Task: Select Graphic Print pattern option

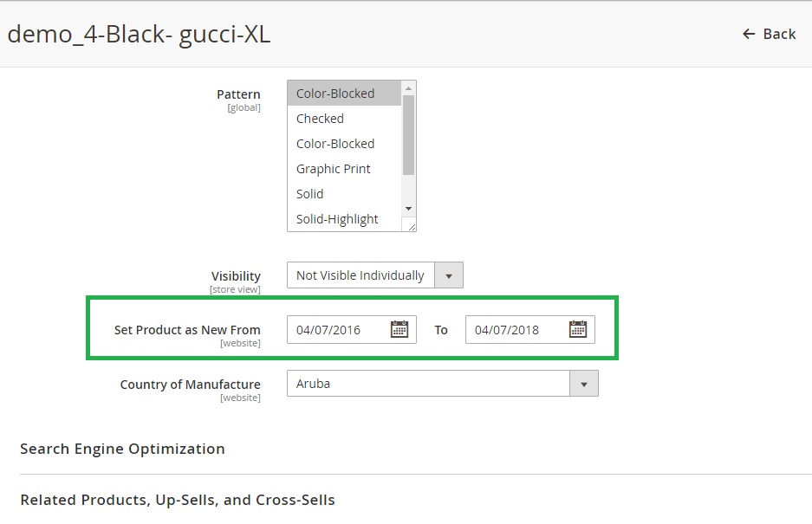Action: 333,169
